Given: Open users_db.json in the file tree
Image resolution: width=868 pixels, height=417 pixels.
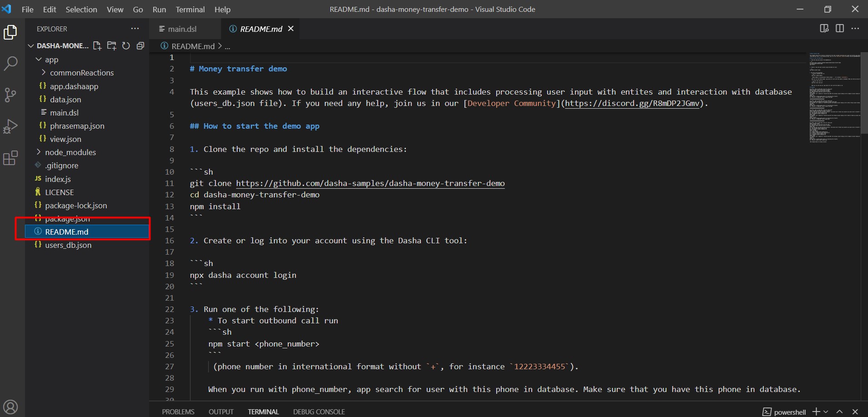Looking at the screenshot, I should click(87, 245).
